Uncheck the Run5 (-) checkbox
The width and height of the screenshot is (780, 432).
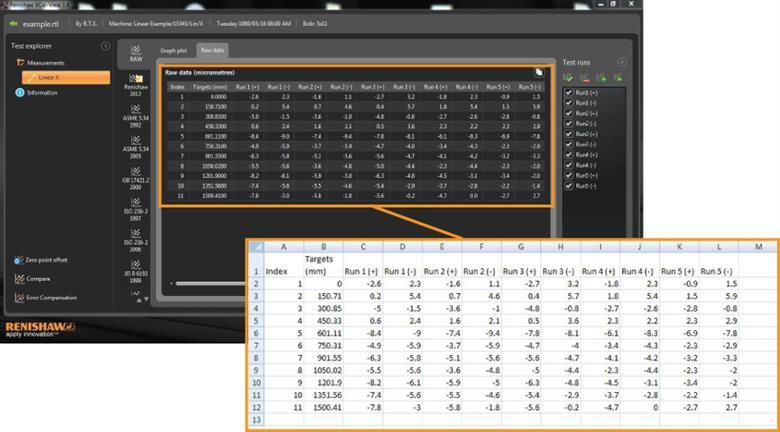click(x=569, y=186)
